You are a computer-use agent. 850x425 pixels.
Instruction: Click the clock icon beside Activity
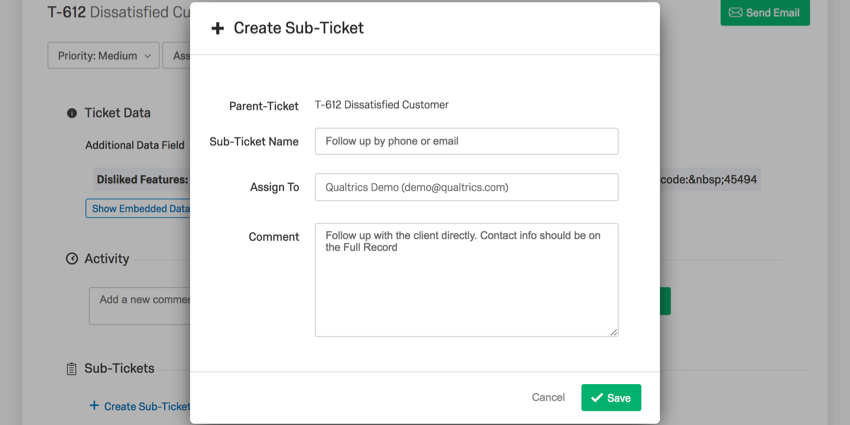72,259
